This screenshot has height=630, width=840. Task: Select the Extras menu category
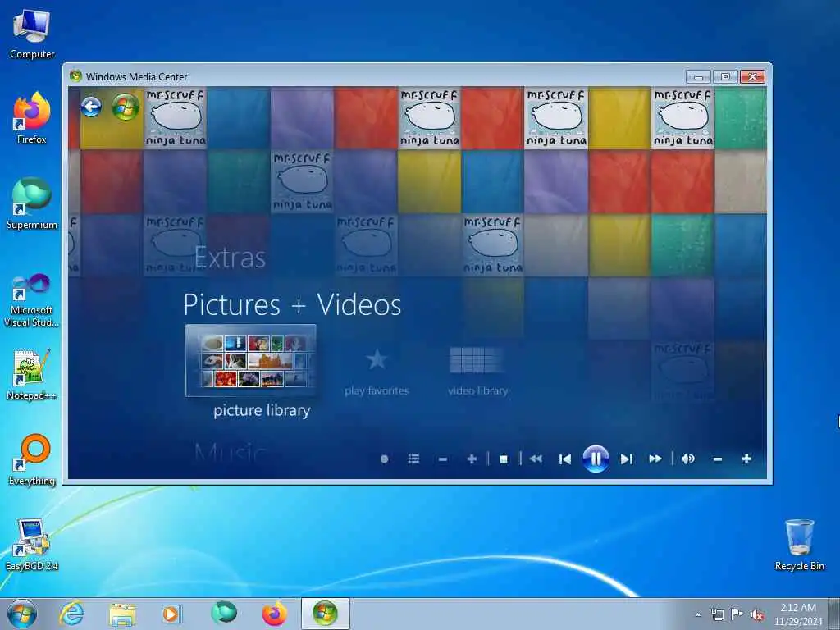coord(230,258)
